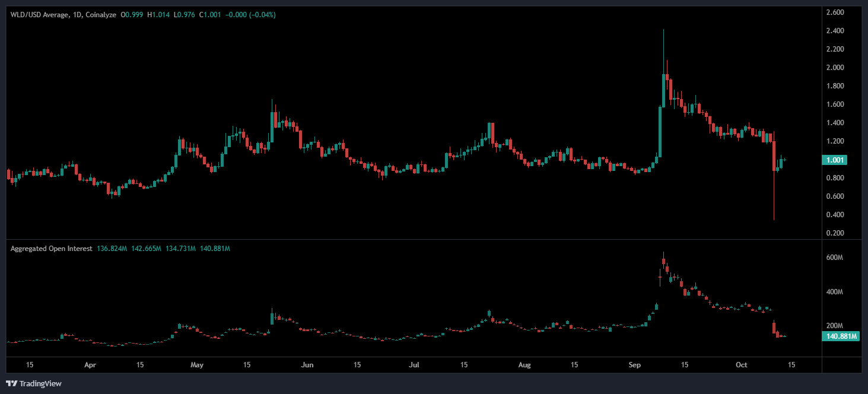Select the Jul label on time axis
Screen dimensions: 868x394
[415, 365]
